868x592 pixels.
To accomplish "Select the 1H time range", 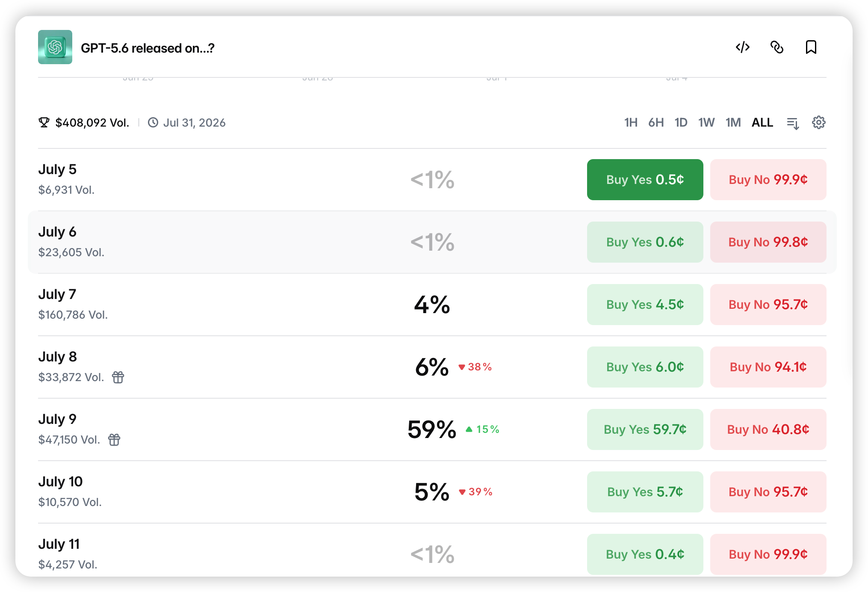I will point(631,123).
